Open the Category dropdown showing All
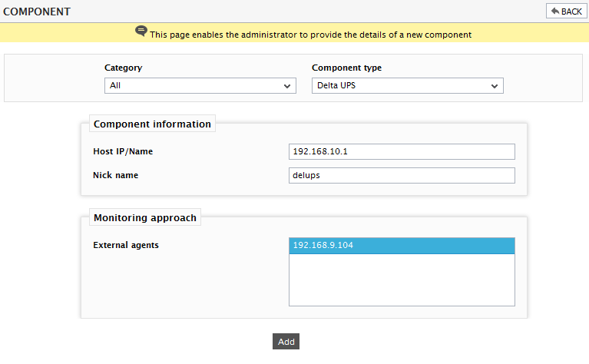The height and width of the screenshot is (364, 589). coord(200,86)
